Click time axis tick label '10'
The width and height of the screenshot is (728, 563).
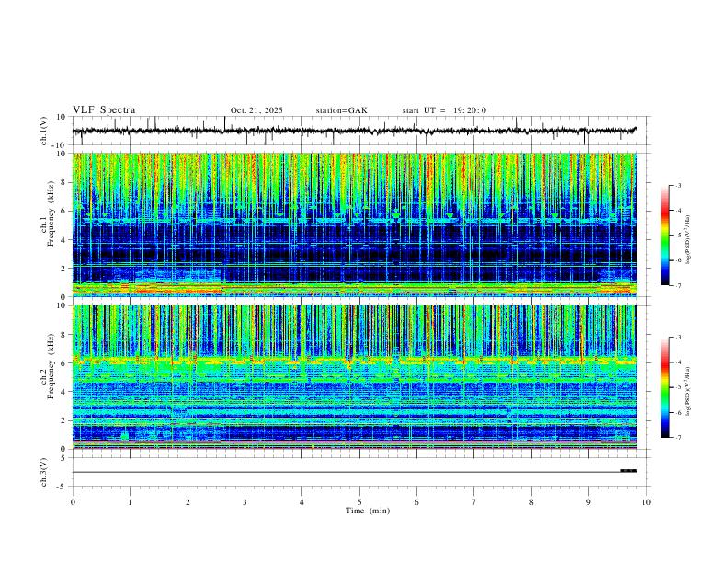[x=646, y=502]
